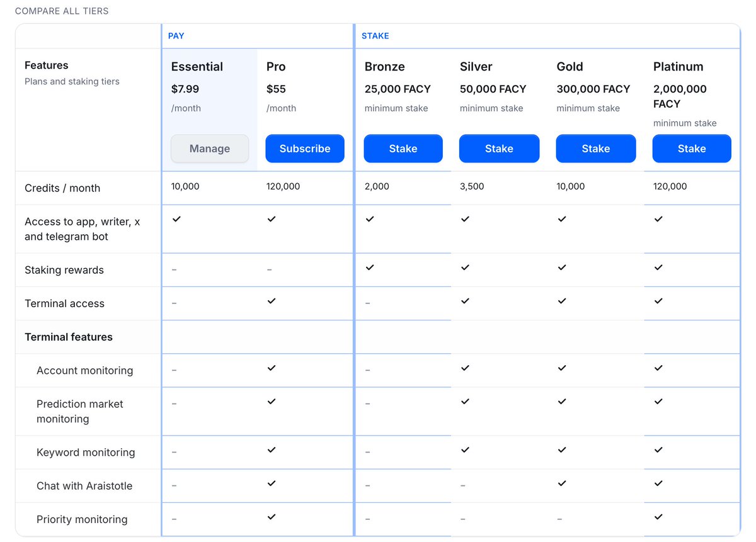756x542 pixels.
Task: Click the Staking rewards row label
Action: click(x=64, y=270)
